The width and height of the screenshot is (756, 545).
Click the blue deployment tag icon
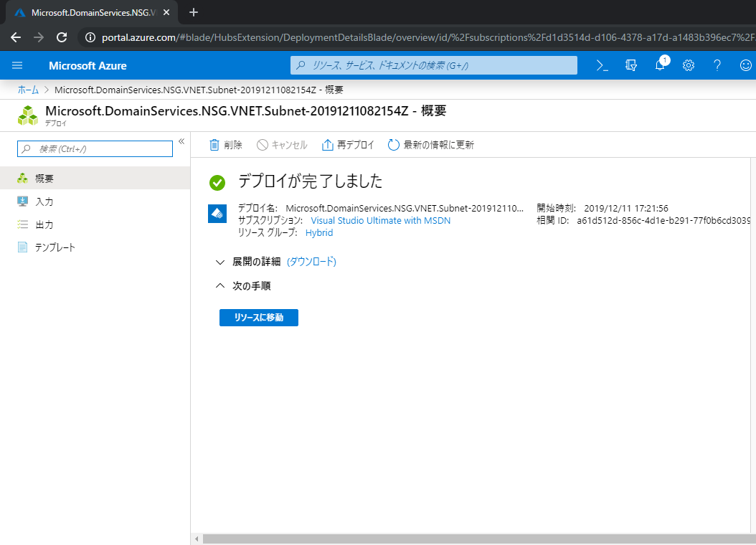(217, 214)
